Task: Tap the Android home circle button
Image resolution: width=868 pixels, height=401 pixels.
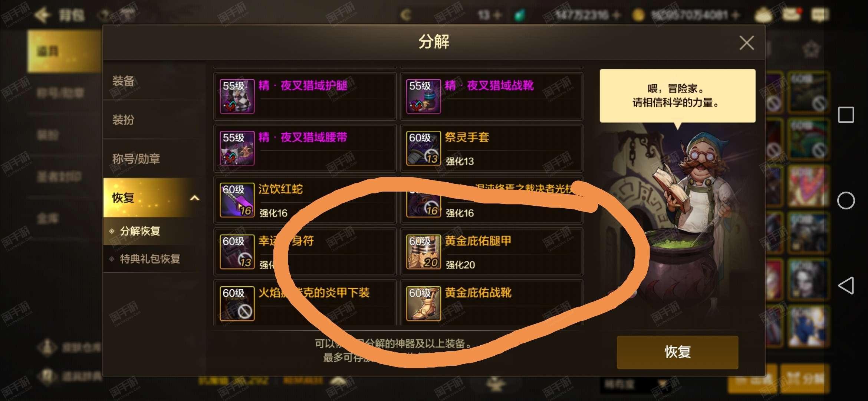Action: [846, 200]
